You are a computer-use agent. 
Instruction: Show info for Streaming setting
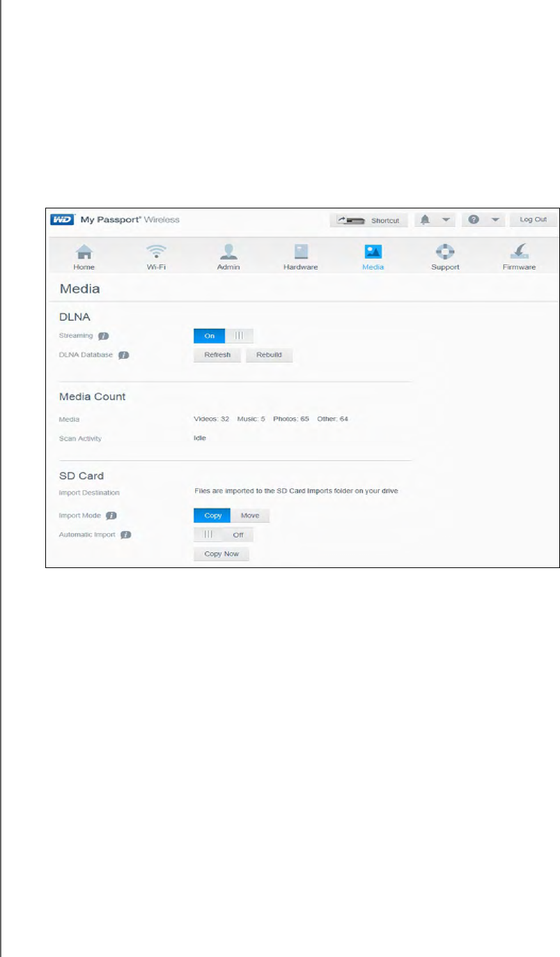[x=103, y=336]
